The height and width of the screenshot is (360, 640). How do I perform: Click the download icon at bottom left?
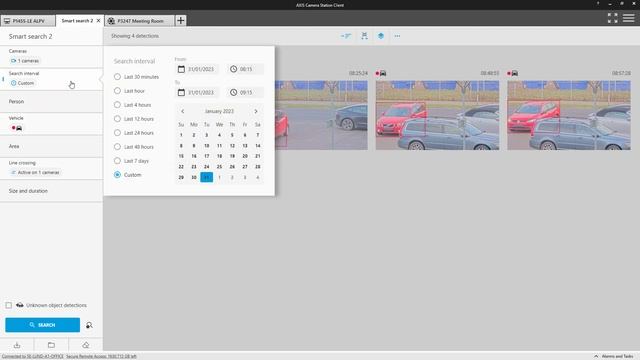tap(17, 345)
